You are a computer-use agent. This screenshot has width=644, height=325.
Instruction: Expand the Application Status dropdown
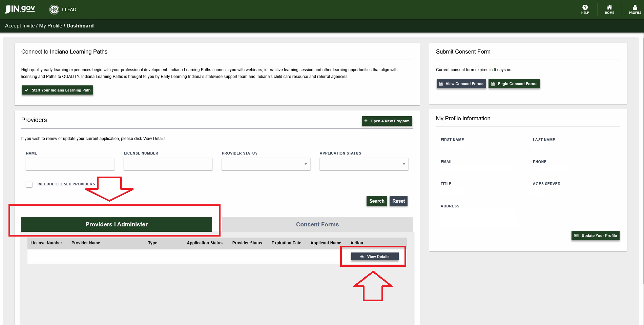(x=364, y=164)
